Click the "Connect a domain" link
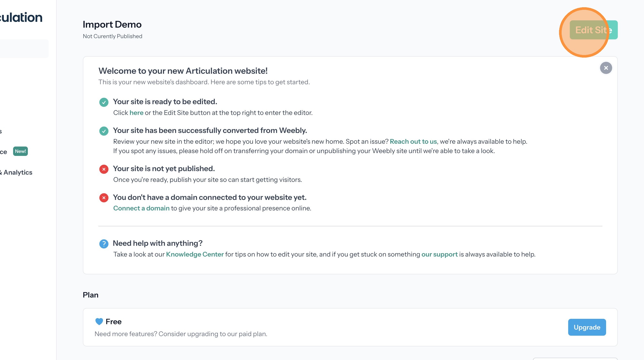 141,208
